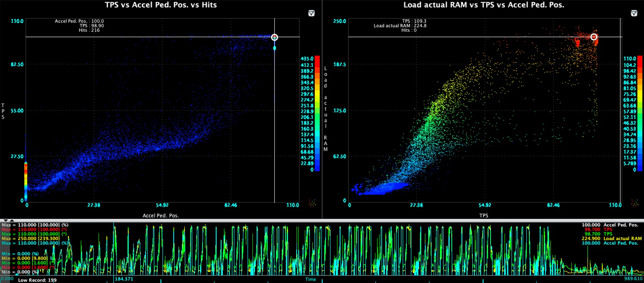Click 'Hits : 0' readout in right plot
This screenshot has width=644, height=283.
(409, 30)
